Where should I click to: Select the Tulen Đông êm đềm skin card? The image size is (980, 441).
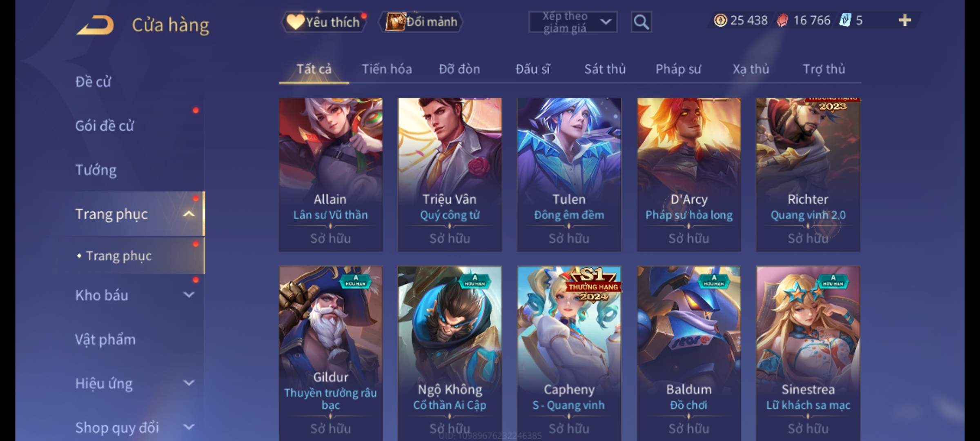tap(569, 174)
